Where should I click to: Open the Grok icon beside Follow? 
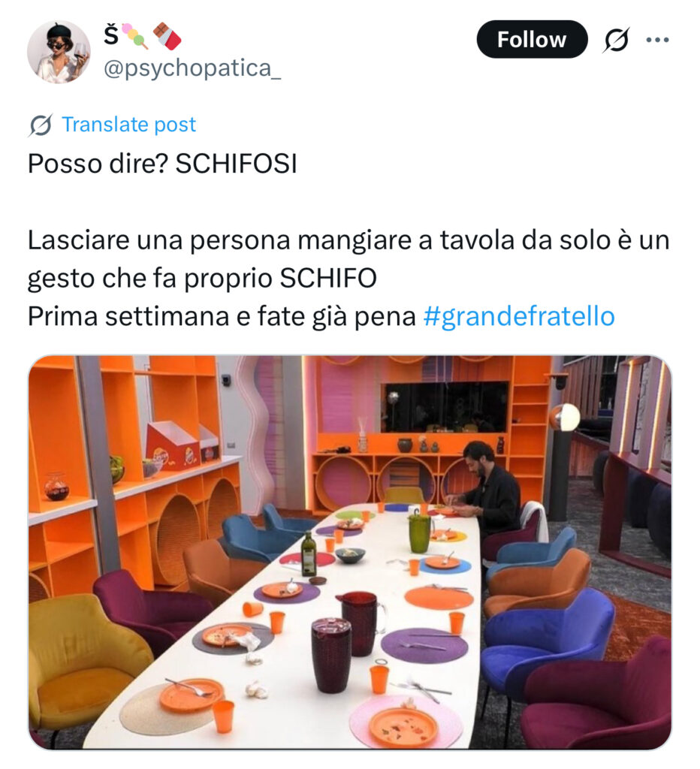pos(615,40)
